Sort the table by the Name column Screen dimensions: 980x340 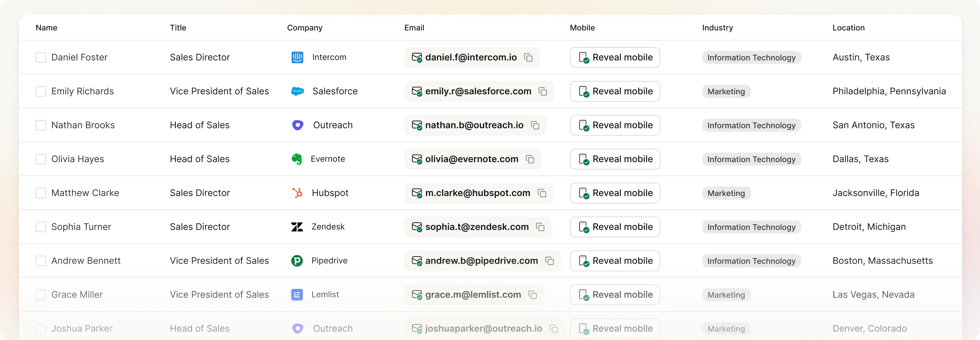(x=47, y=27)
